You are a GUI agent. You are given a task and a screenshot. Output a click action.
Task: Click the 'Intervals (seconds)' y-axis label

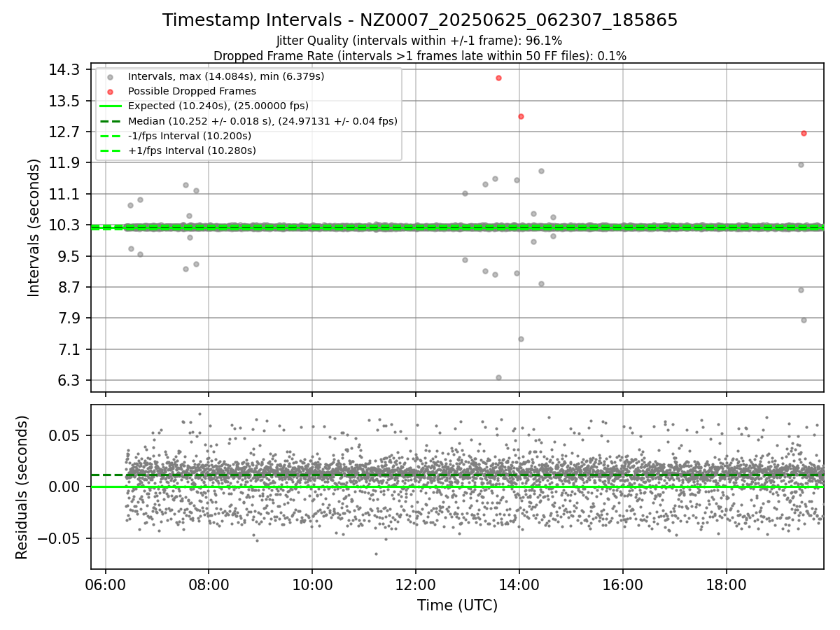tap(34, 227)
